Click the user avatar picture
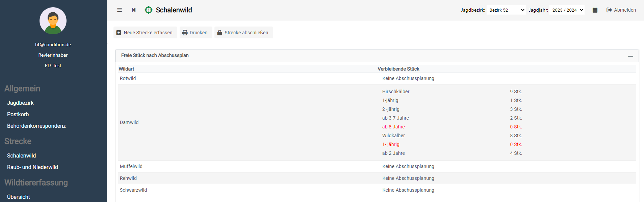This screenshot has width=644, height=202. 53,21
